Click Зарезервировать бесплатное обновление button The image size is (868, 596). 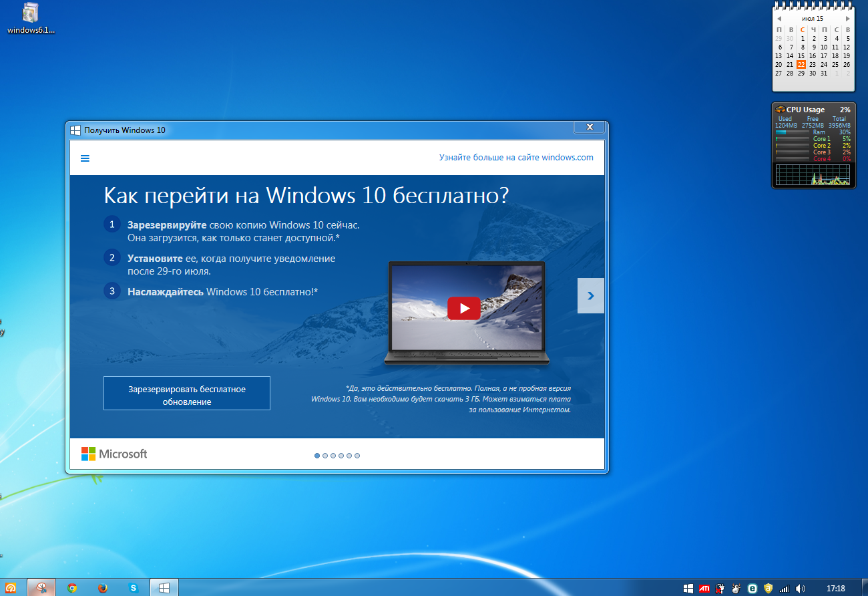point(187,393)
